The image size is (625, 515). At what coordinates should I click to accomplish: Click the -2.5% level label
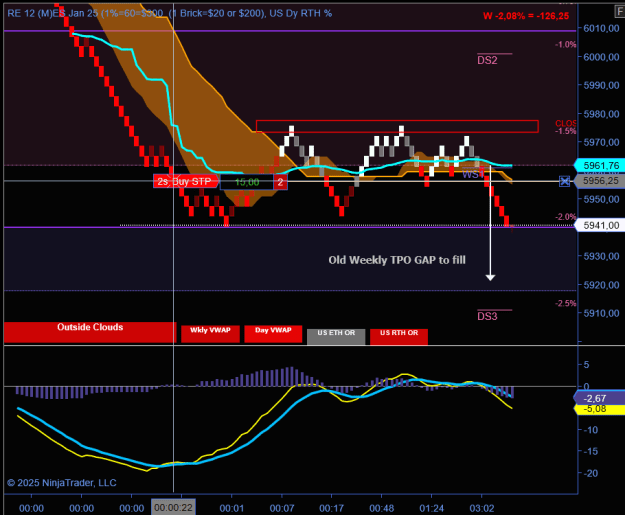coord(565,303)
